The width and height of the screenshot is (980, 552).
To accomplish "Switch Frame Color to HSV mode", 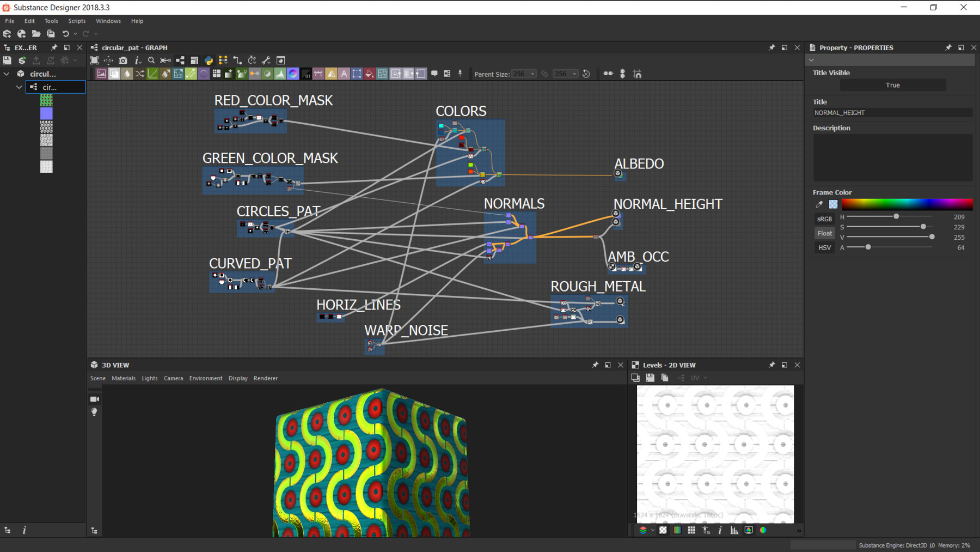I will 824,247.
